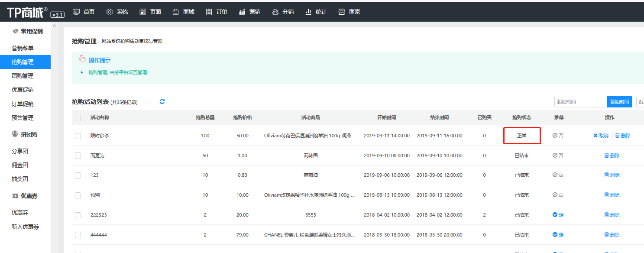Open the 营销 top navigation menu
The image size is (644, 253).
249,12
